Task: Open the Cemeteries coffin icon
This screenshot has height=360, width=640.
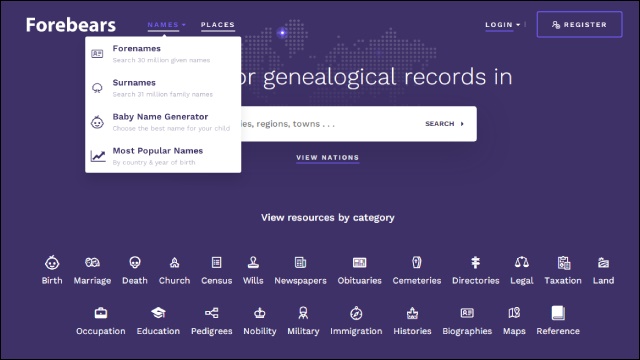Action: pyautogui.click(x=417, y=262)
